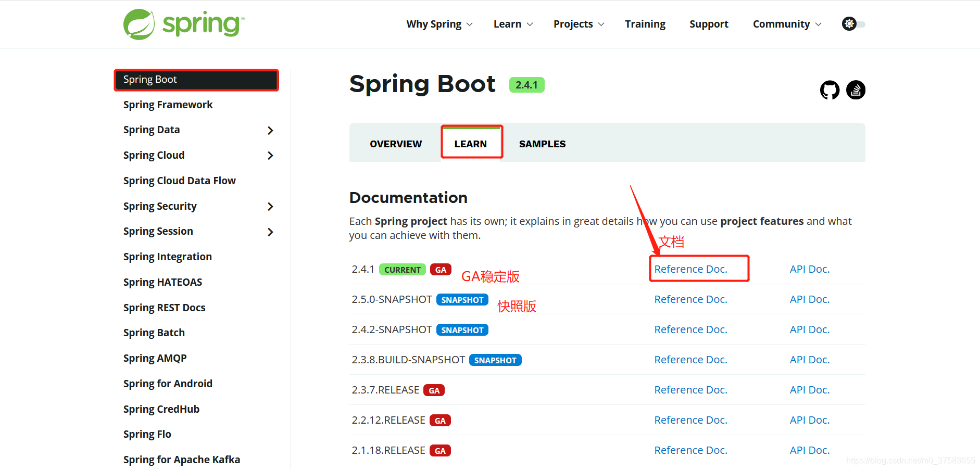Screen dimensions: 980x470
Task: Select Spring Framework in the sidebar
Action: coord(168,105)
